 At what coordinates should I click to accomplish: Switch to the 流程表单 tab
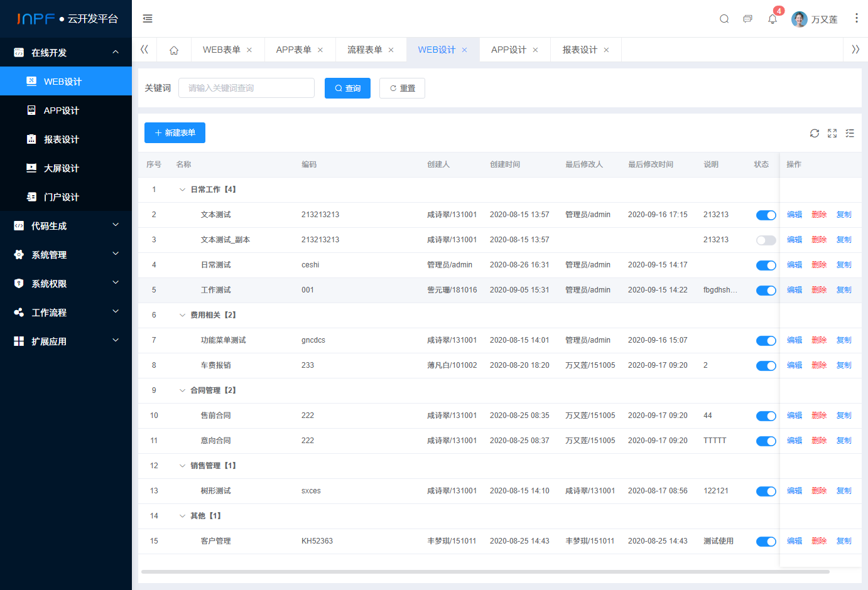click(366, 49)
